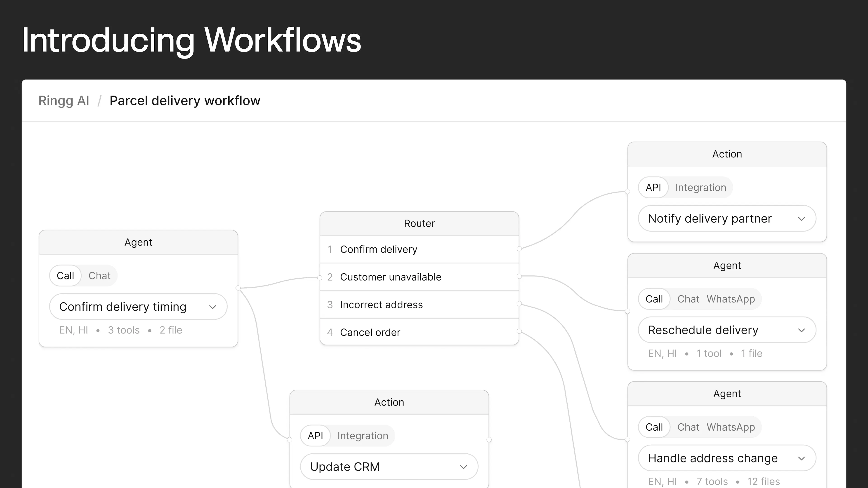Viewport: 868px width, 488px height.
Task: Choose WhatsApp in Reschedule delivery agent
Action: 731,299
